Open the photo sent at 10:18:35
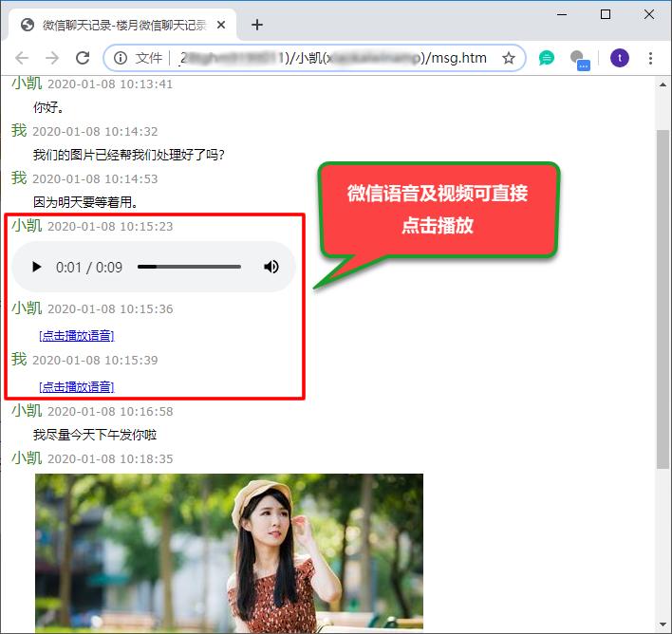Viewport: 672px width, 634px height. click(229, 553)
